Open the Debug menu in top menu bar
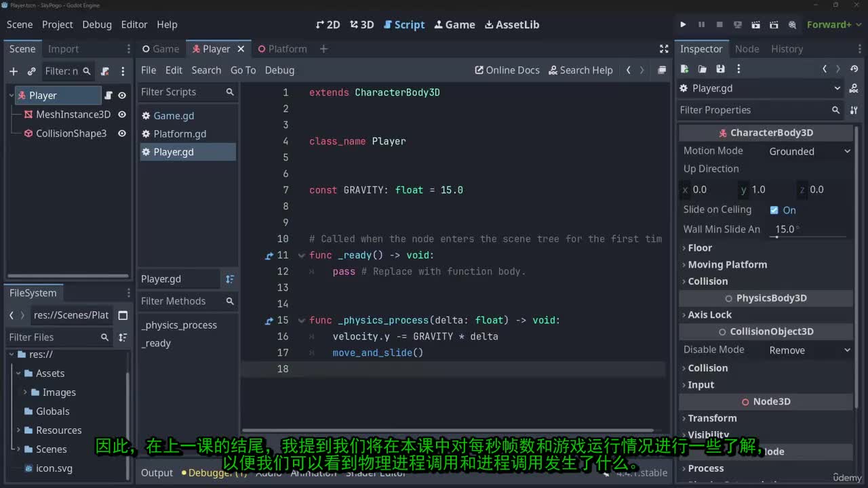The height and width of the screenshot is (488, 868). click(97, 24)
